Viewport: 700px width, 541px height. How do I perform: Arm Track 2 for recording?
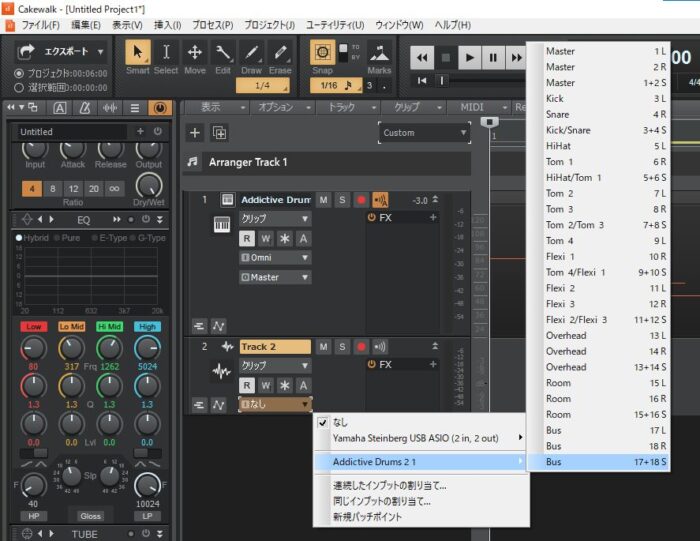coord(361,347)
